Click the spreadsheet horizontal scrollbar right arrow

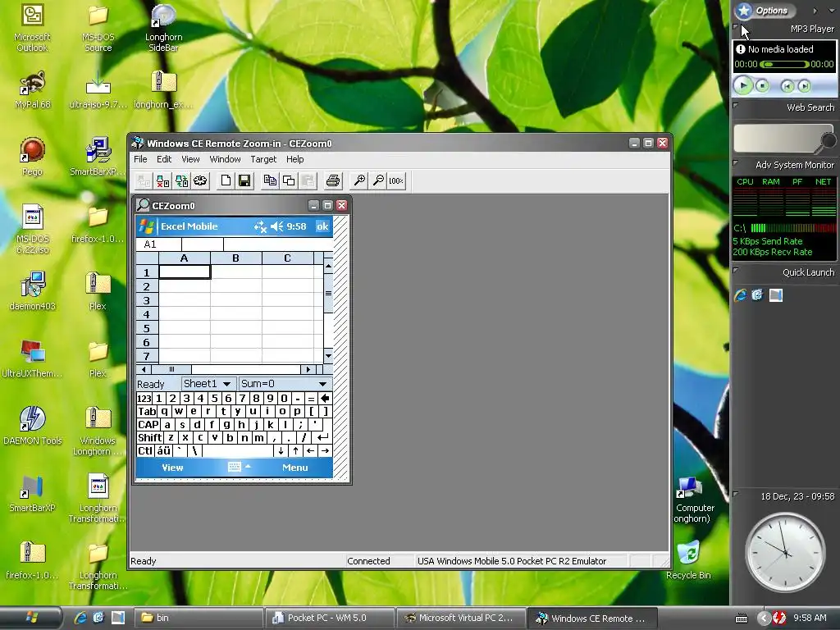tap(308, 369)
